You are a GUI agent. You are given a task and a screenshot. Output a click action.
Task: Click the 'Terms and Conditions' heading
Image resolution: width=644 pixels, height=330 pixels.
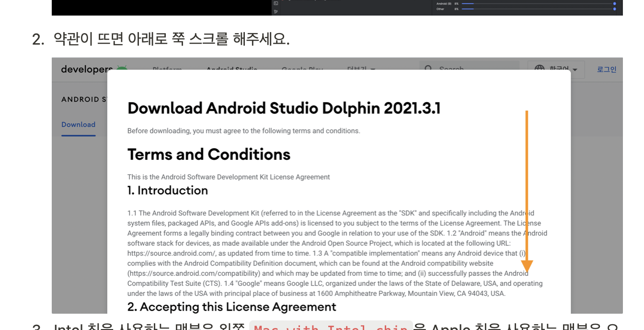pos(209,154)
